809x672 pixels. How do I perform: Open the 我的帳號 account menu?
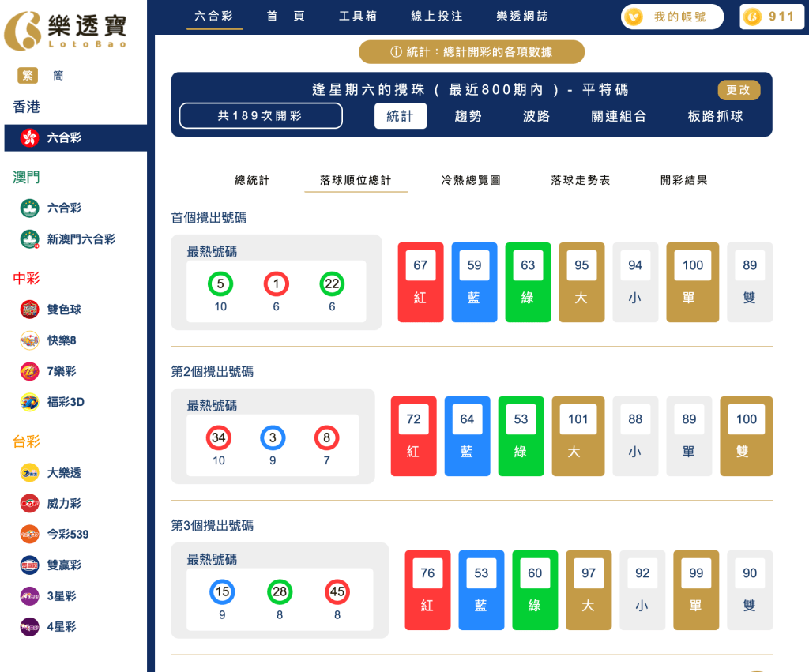tap(672, 17)
